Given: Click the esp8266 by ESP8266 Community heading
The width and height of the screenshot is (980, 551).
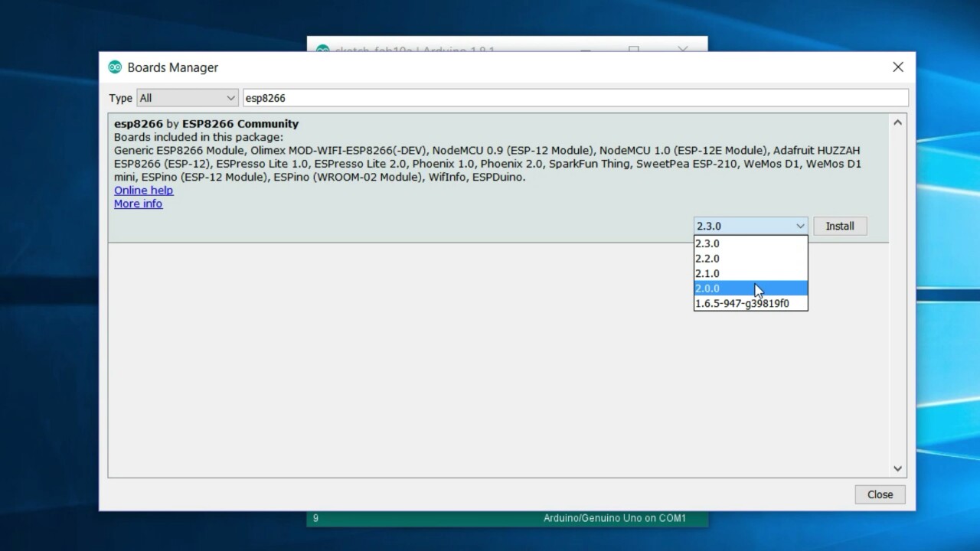Looking at the screenshot, I should [207, 124].
